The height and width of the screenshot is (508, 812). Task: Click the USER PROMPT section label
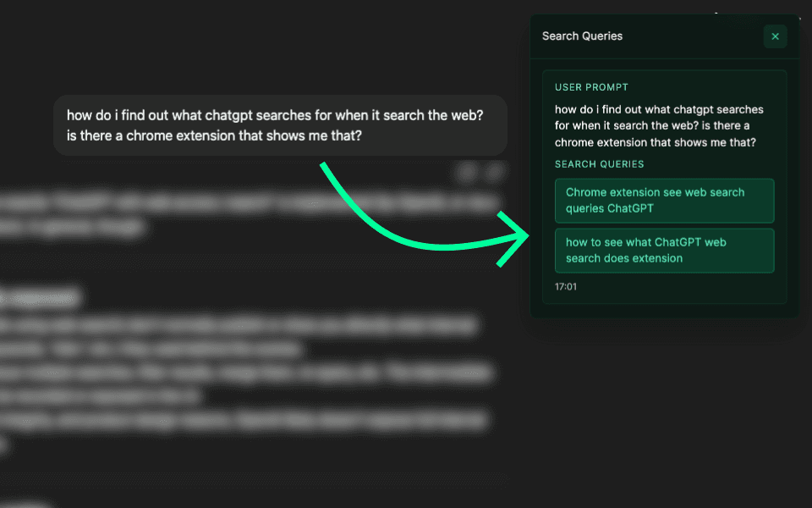click(x=591, y=87)
